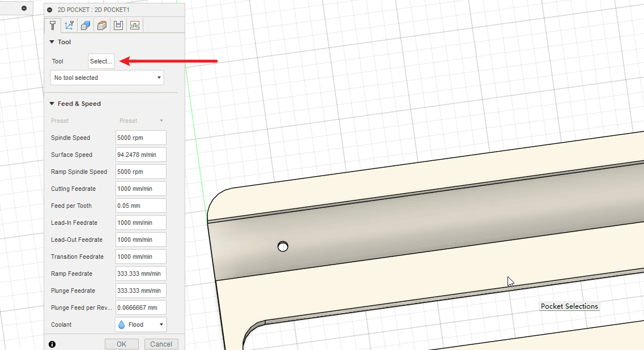Click the tool Select... button
644x350 pixels.
tap(101, 61)
